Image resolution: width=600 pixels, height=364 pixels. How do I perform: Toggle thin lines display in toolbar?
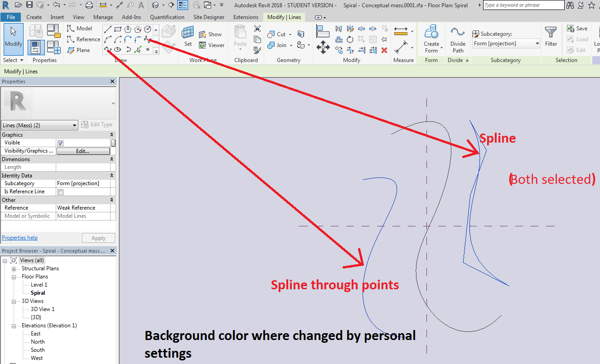pyautogui.click(x=183, y=5)
